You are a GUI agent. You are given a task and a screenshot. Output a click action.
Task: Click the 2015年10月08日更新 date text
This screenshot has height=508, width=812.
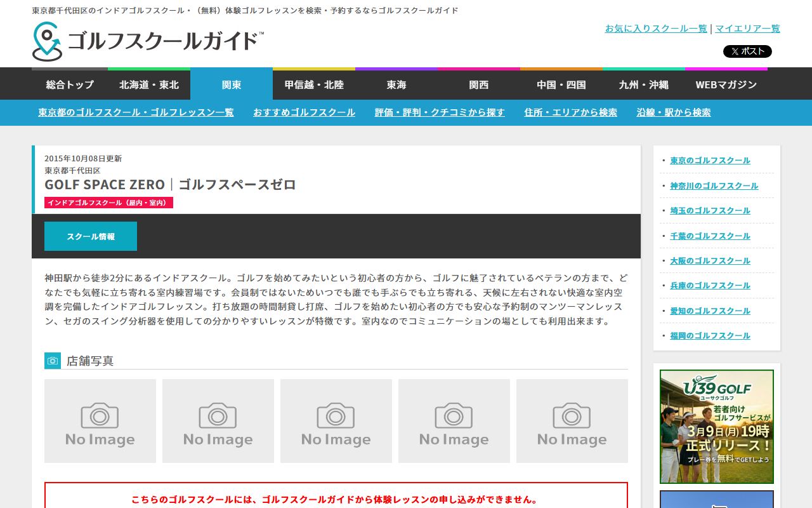point(83,159)
